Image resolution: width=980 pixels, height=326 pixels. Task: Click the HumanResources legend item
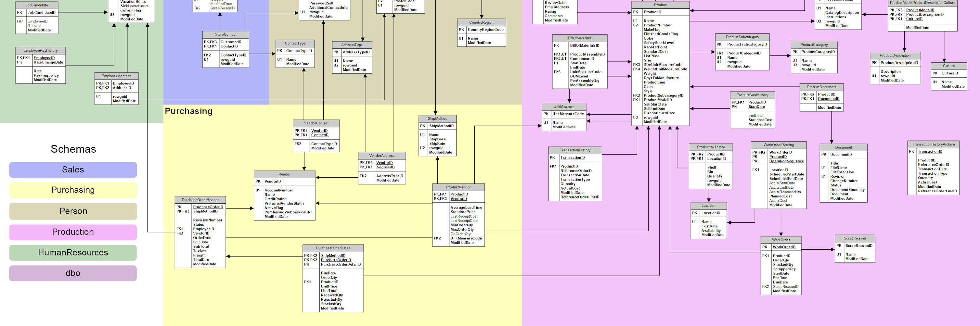[73, 252]
